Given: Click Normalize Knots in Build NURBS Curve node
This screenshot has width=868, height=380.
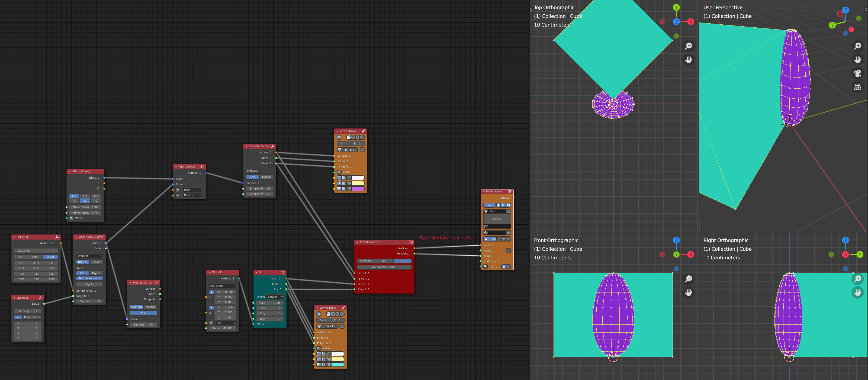Looking at the screenshot, I should pos(89,278).
